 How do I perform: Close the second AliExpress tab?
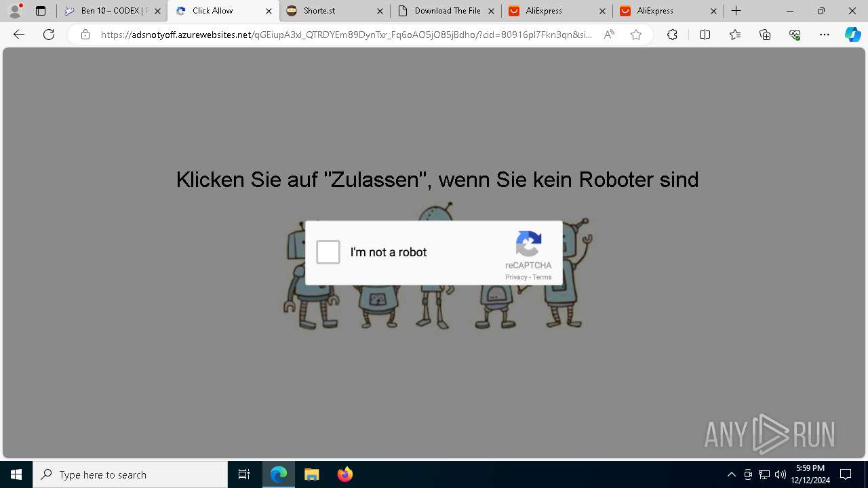coord(713,11)
